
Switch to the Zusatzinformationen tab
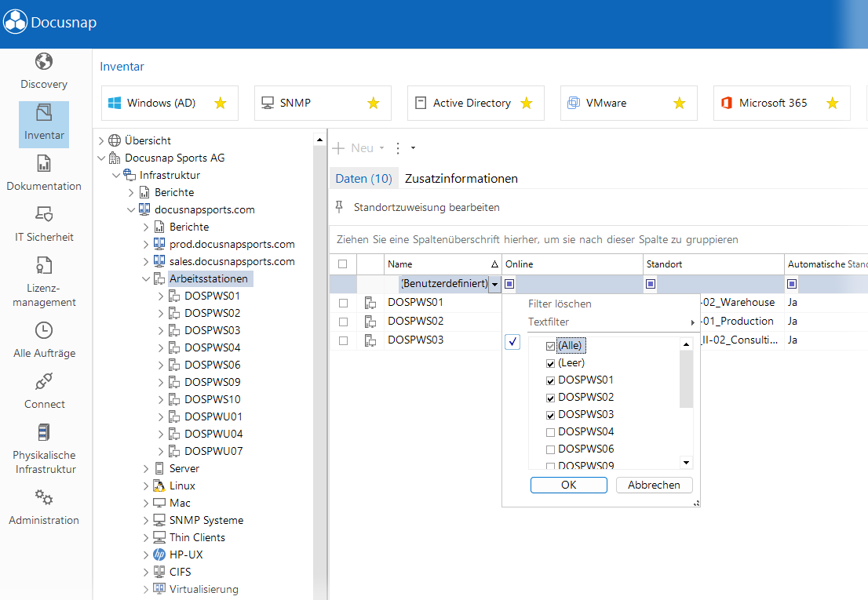point(461,179)
